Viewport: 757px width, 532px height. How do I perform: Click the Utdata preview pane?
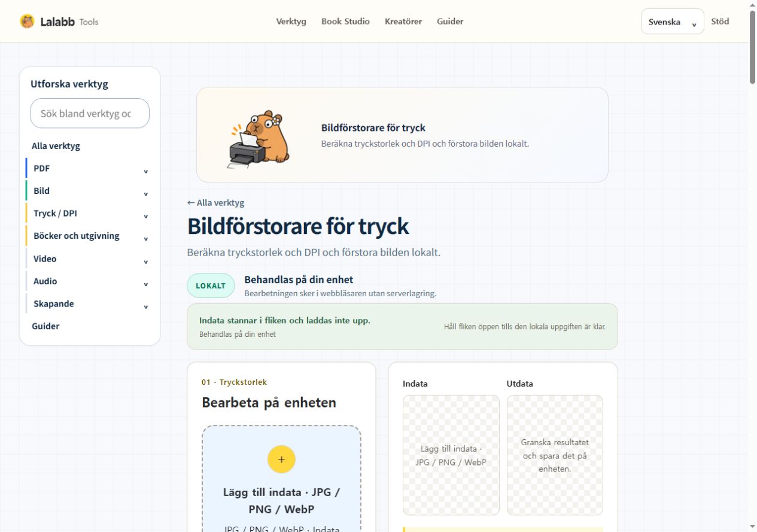(x=555, y=455)
